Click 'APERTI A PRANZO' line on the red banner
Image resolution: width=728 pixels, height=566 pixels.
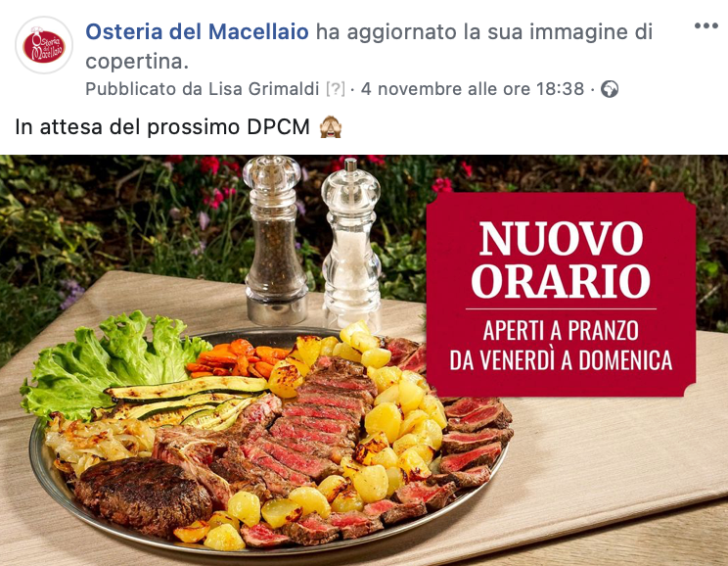pos(561,330)
